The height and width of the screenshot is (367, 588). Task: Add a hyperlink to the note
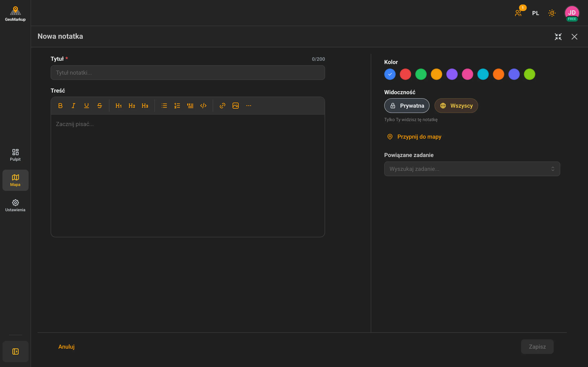[x=223, y=106]
